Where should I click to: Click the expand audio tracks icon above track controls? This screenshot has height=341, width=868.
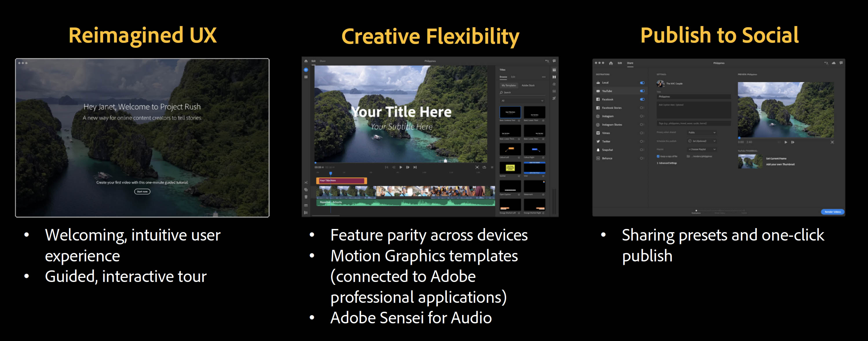[x=306, y=205]
